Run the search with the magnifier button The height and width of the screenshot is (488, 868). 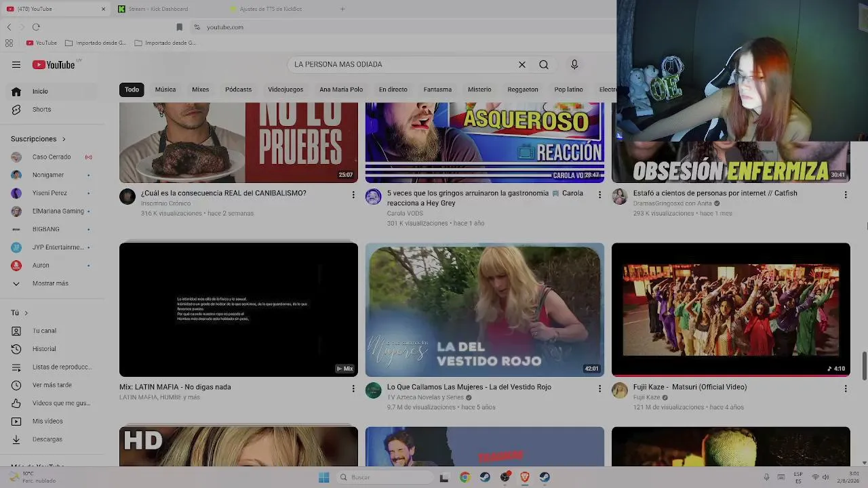point(544,64)
